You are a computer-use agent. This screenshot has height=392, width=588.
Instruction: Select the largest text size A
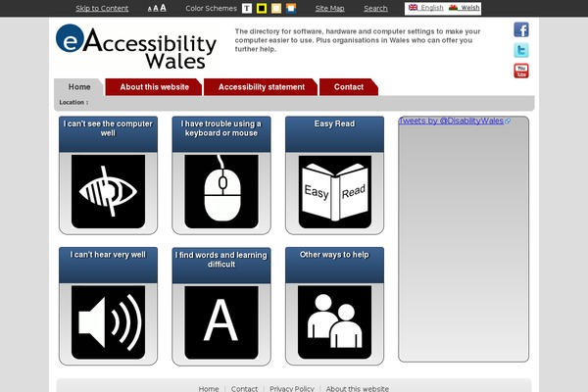click(x=163, y=8)
